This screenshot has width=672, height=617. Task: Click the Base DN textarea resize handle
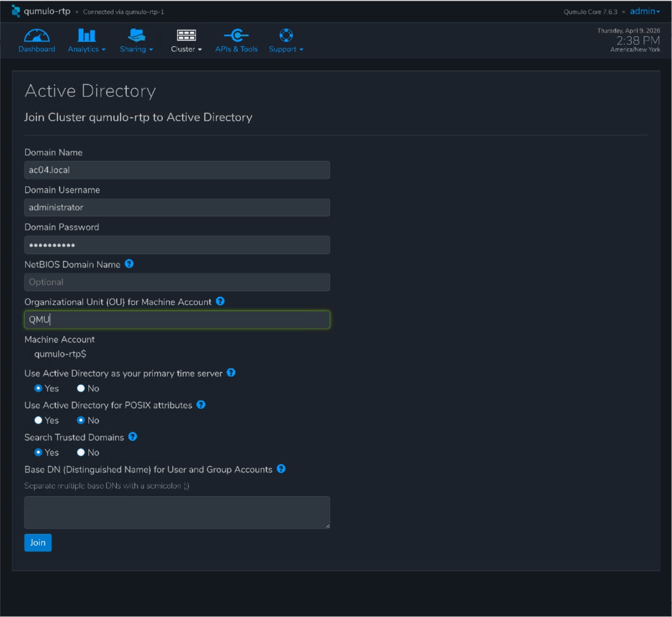coord(327,526)
